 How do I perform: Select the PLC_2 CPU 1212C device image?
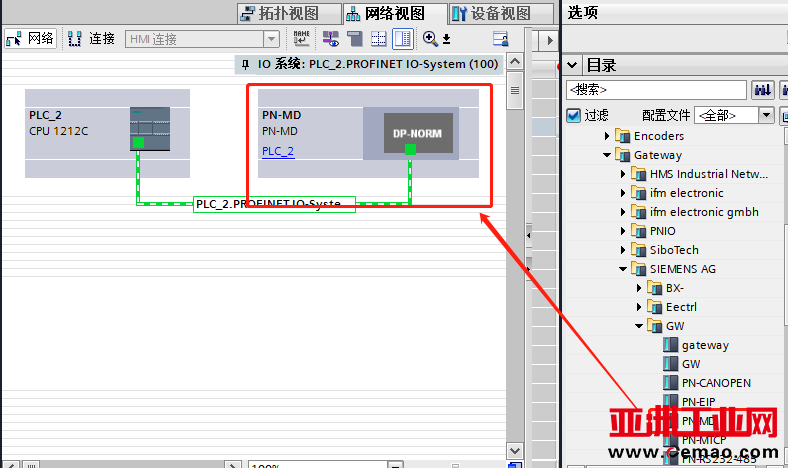coord(150,129)
